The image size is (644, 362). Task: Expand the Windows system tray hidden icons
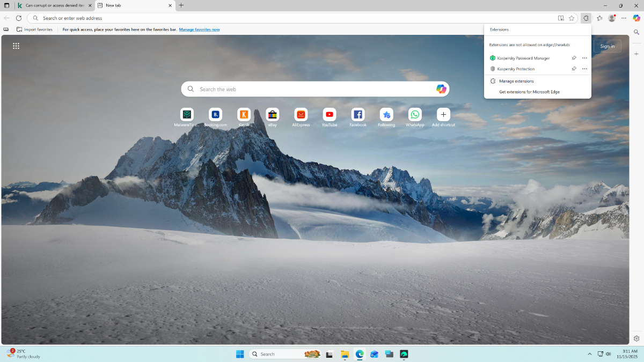pyautogui.click(x=590, y=354)
